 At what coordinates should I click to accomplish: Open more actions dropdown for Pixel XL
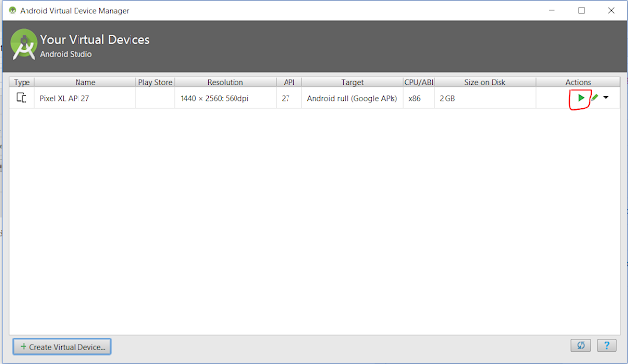click(x=606, y=97)
